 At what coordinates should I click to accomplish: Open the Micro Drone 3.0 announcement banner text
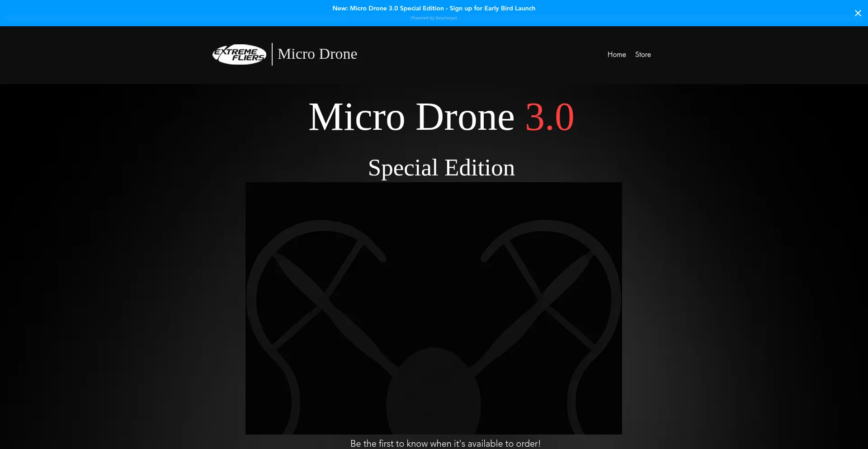coord(434,8)
